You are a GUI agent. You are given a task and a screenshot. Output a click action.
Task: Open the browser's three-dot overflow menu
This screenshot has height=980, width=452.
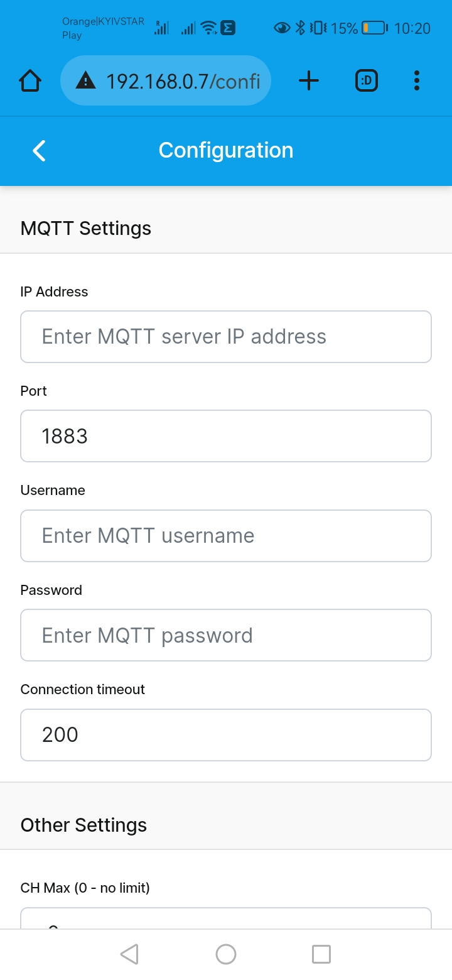click(x=416, y=80)
